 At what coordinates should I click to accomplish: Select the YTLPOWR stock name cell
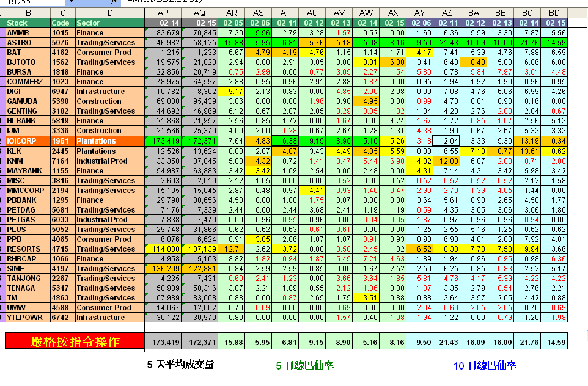click(28, 318)
